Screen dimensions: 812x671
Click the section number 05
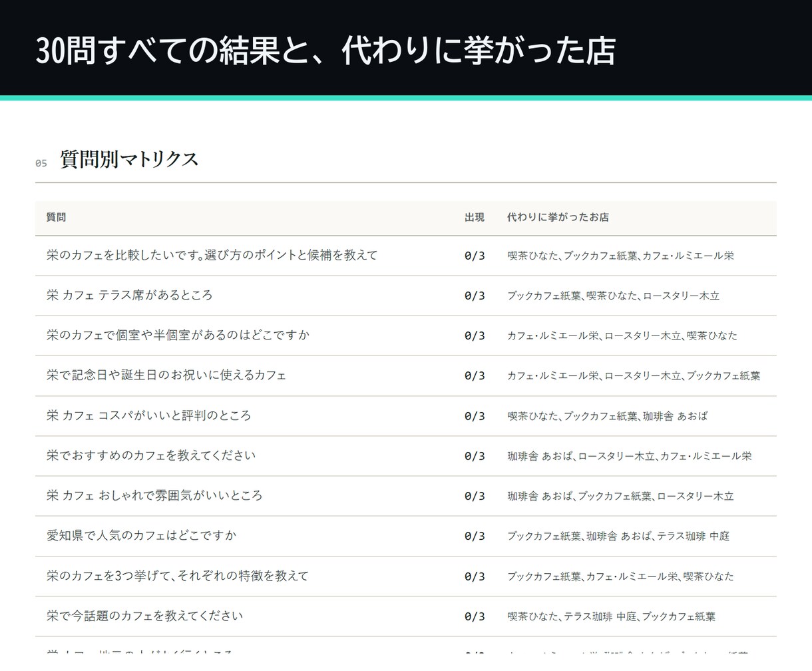(41, 163)
